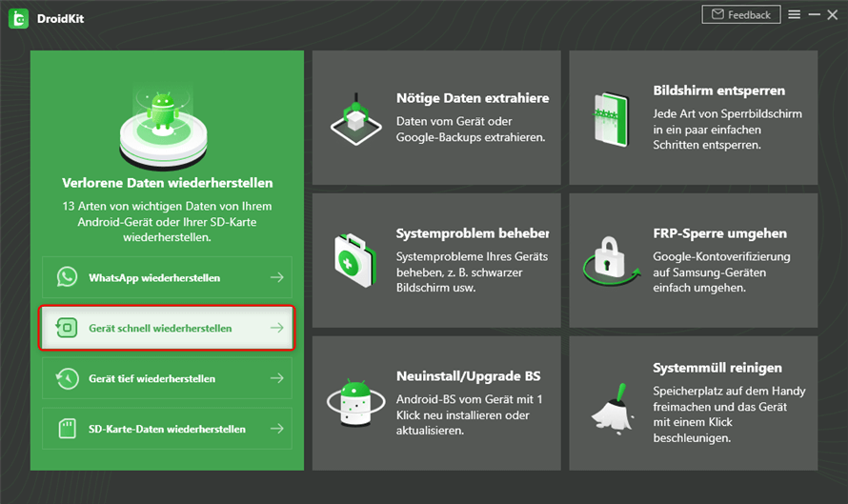Open Bildshirm entsperren heading
This screenshot has height=504, width=848.
point(718,91)
